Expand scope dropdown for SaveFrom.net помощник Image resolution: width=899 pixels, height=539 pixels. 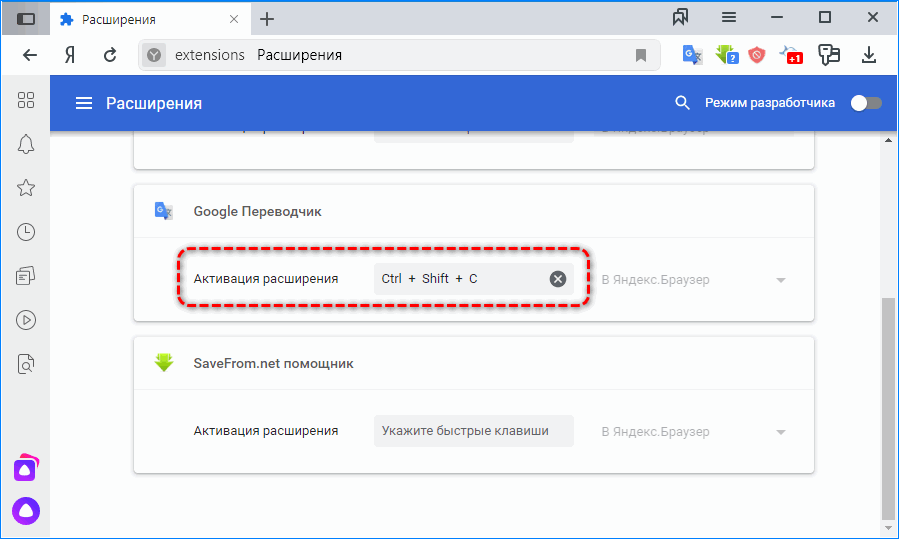coord(780,432)
